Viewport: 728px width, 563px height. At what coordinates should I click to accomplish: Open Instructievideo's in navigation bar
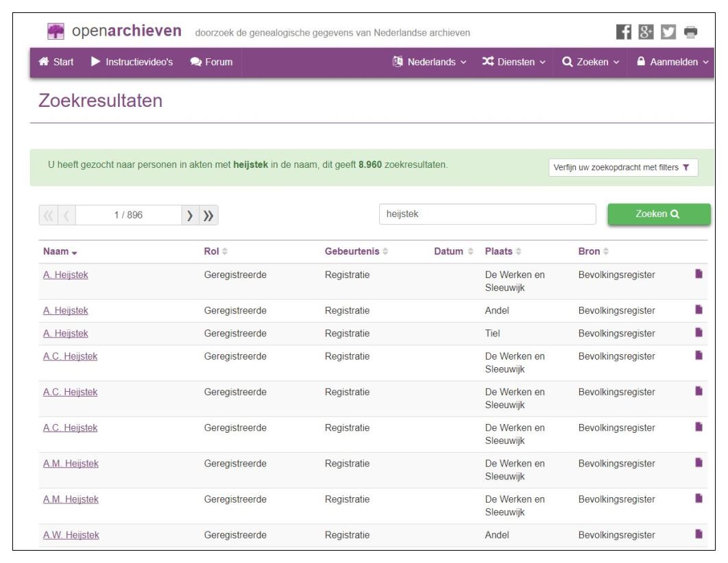click(x=133, y=62)
